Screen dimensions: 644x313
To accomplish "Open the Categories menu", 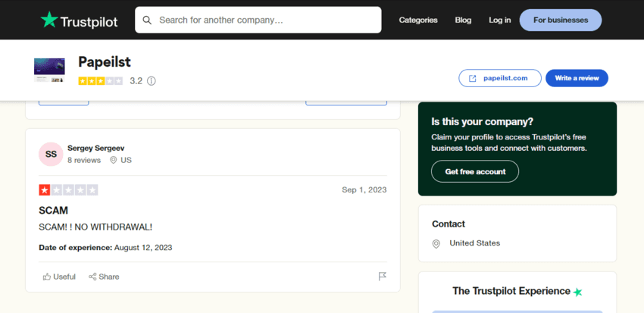I will coord(418,20).
